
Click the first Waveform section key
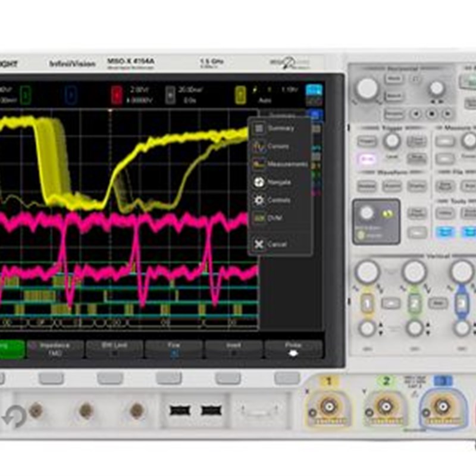pos(367,186)
